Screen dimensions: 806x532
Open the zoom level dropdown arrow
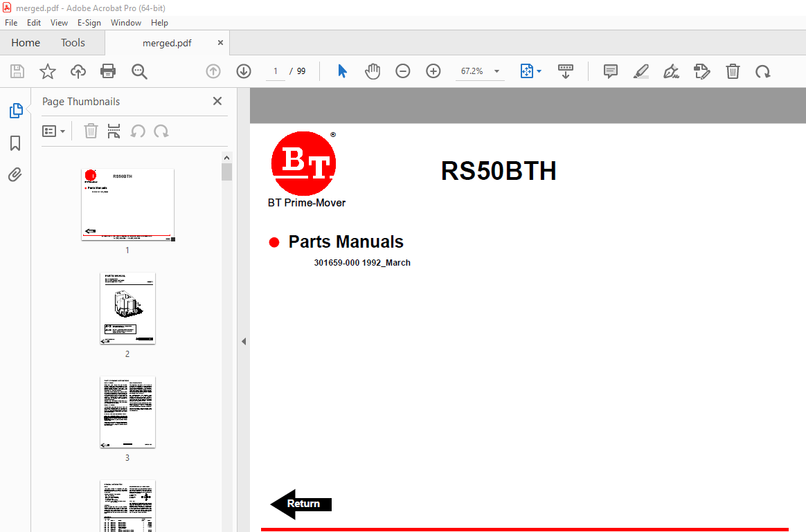click(496, 71)
